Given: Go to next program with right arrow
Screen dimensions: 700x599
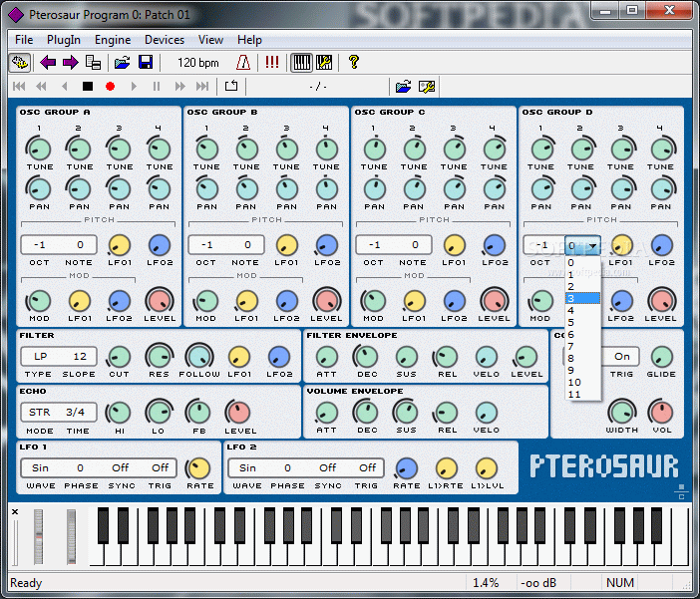Looking at the screenshot, I should tap(70, 63).
